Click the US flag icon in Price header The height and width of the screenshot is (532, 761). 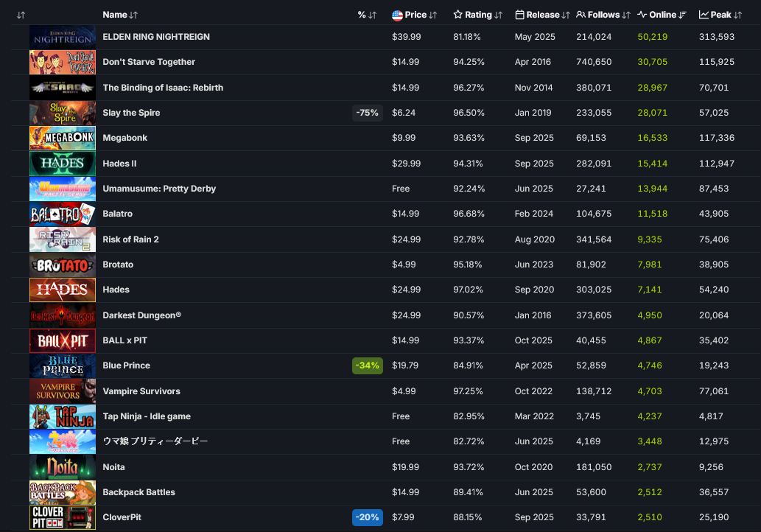point(397,15)
